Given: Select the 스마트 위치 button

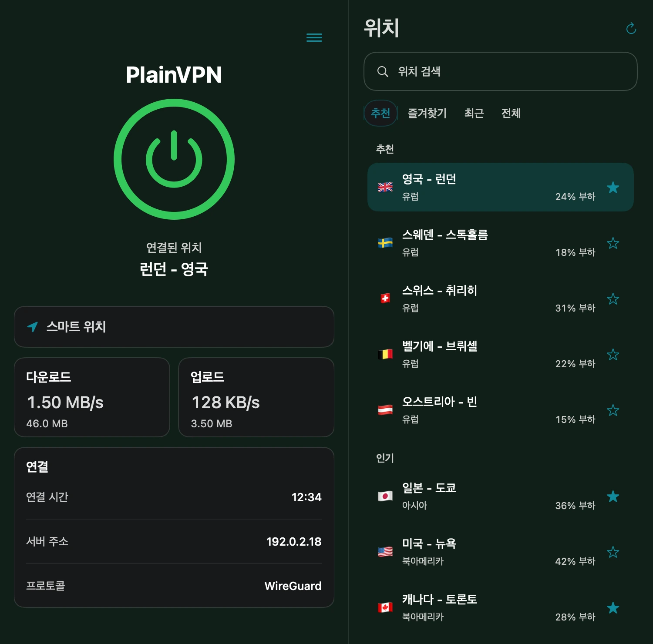Looking at the screenshot, I should pos(174,327).
